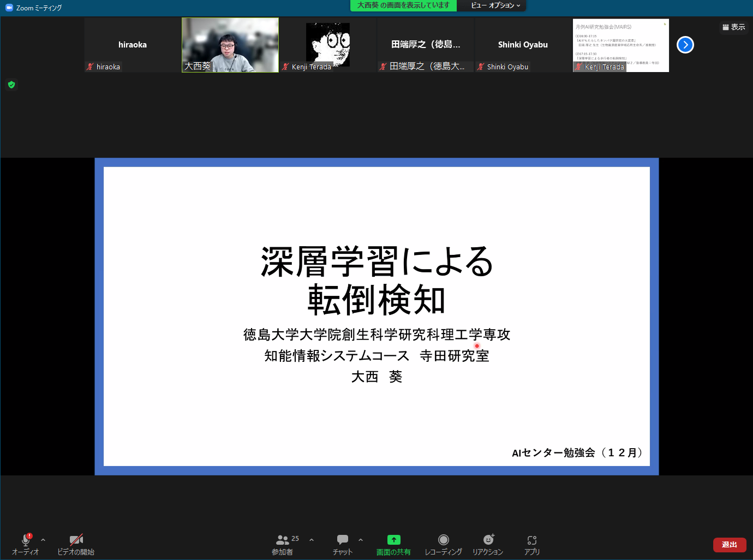Screen dimensions: 753x560
Task: Open the reactions smiley icon
Action: tap(488, 540)
